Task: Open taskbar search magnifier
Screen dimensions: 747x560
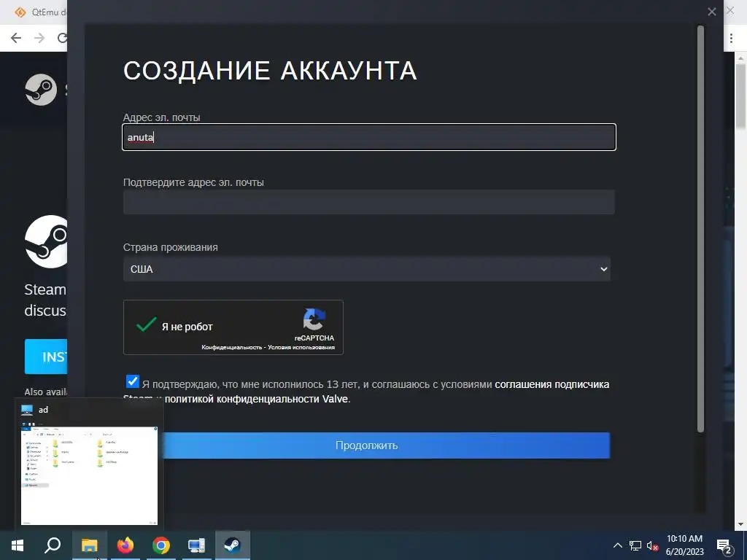Action: coord(53,545)
